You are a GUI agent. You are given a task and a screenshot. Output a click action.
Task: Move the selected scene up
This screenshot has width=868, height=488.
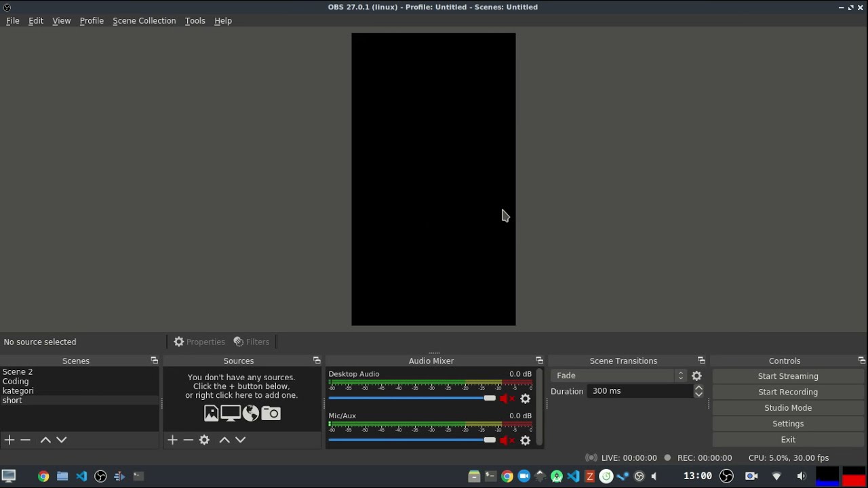coord(45,440)
